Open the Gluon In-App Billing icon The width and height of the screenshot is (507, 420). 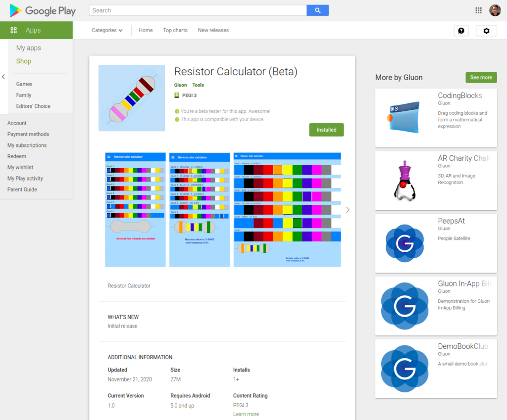coord(405,306)
